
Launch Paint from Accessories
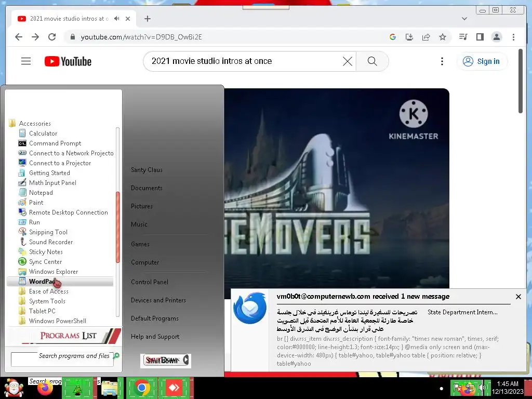[36, 202]
